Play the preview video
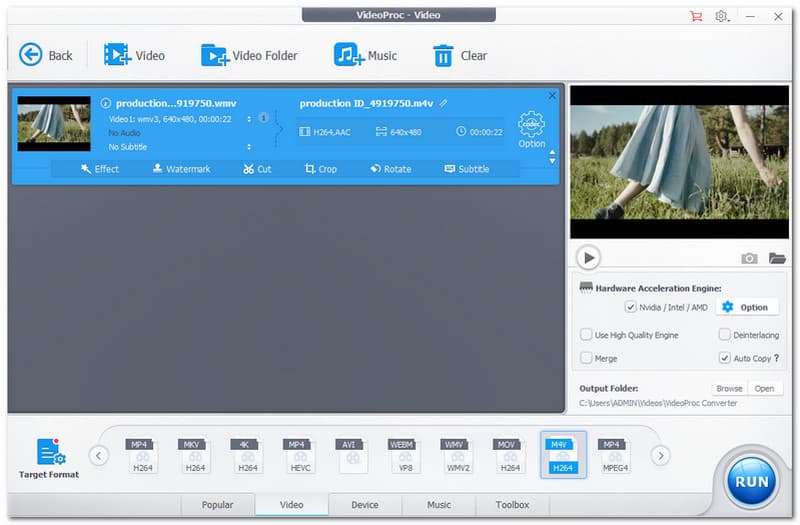Screen dimensions: 800x525 588,258
